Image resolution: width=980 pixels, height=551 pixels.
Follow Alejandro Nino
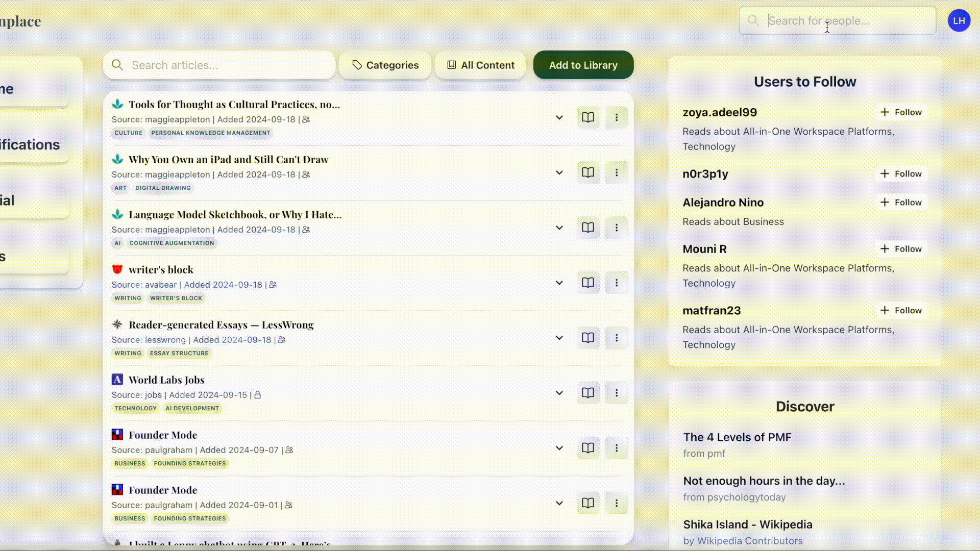pos(901,203)
